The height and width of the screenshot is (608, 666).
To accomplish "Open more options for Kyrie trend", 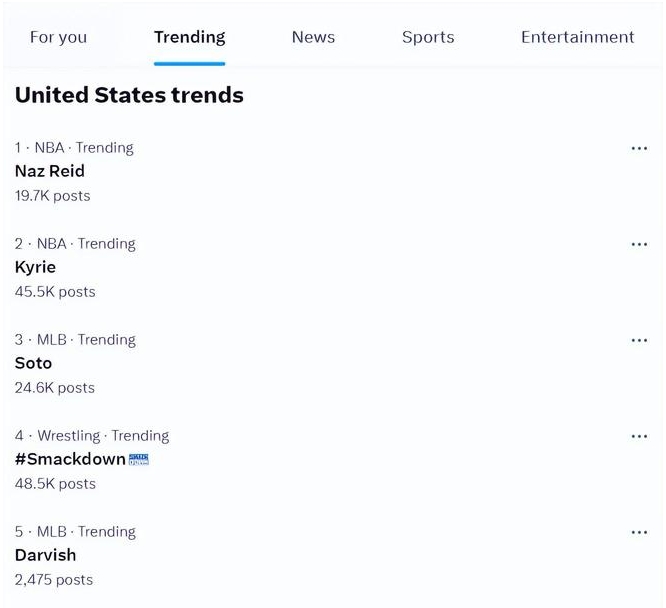I will coord(639,244).
